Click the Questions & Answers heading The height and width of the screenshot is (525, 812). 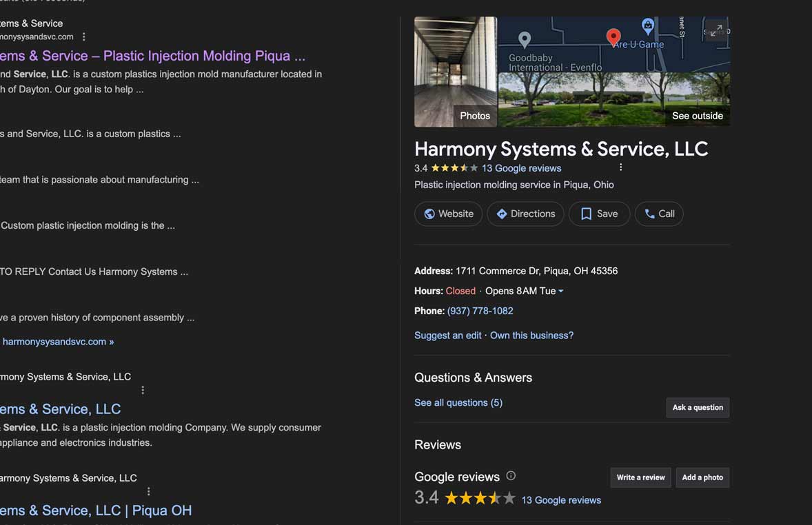coord(474,378)
